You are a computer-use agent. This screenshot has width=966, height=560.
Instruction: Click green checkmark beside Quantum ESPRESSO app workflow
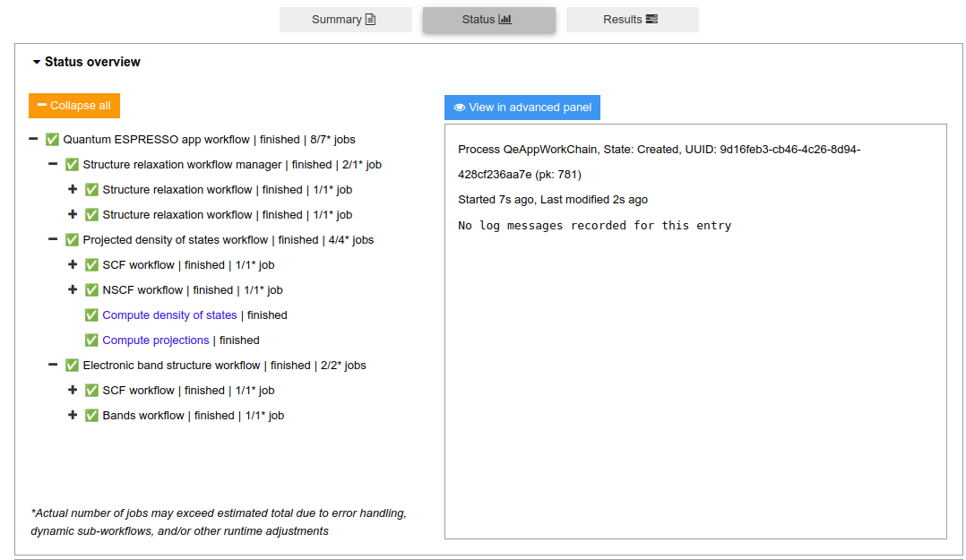[x=52, y=140]
